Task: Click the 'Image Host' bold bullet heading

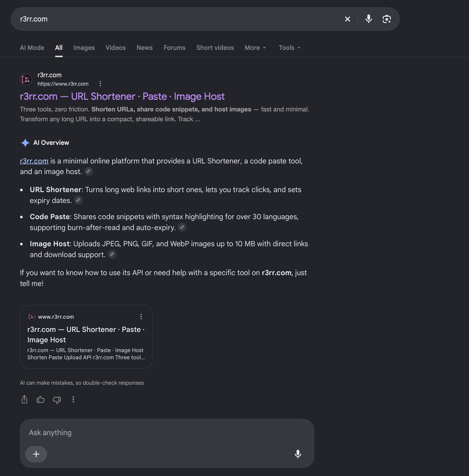Action: pyautogui.click(x=50, y=244)
